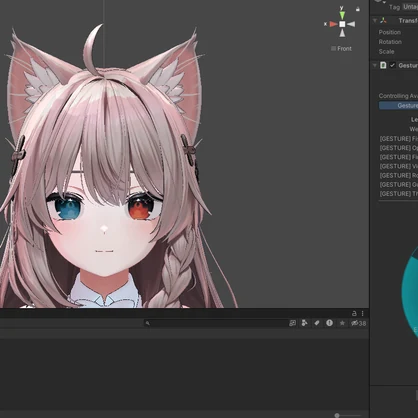Click the avatar's blue eye in scene
This screenshot has width=418, height=418.
[68, 207]
